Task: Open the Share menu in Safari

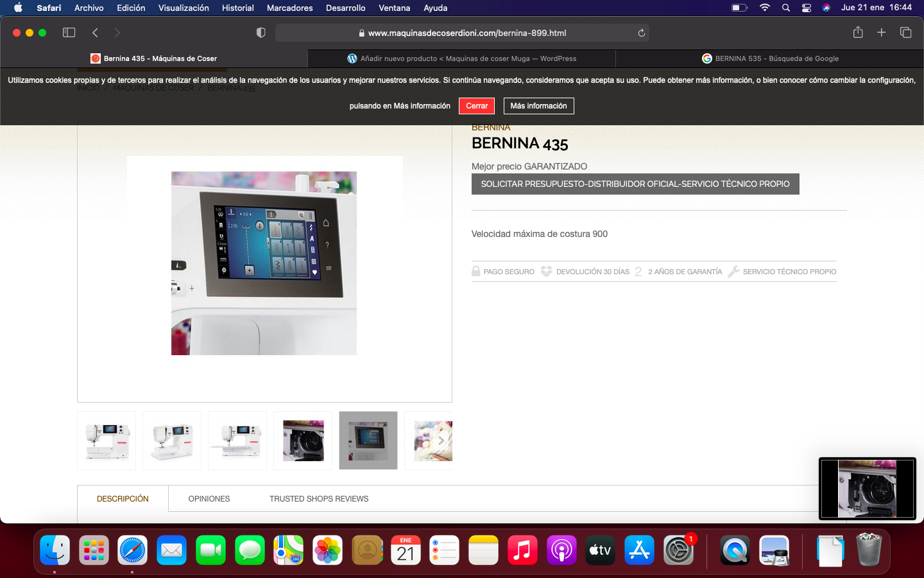Action: pos(858,32)
